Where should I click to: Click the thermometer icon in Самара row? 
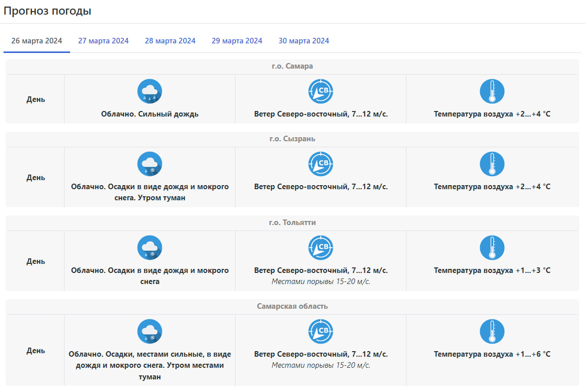[x=492, y=91]
